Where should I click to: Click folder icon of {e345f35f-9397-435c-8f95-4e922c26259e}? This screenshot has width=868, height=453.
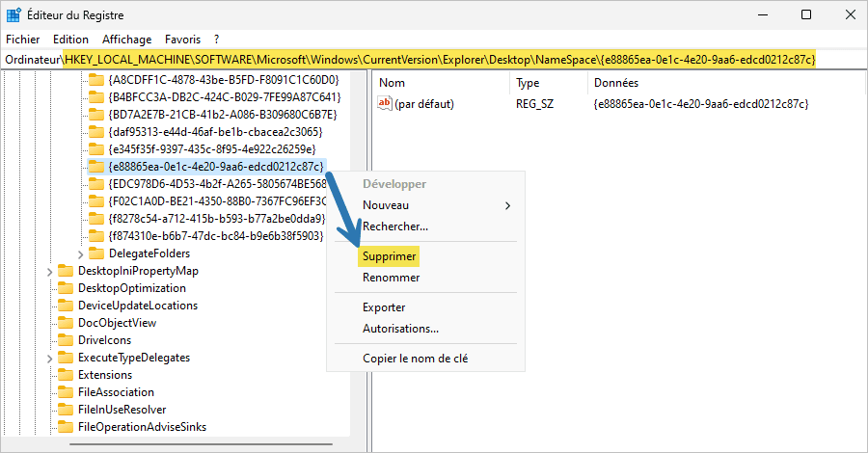pos(96,149)
